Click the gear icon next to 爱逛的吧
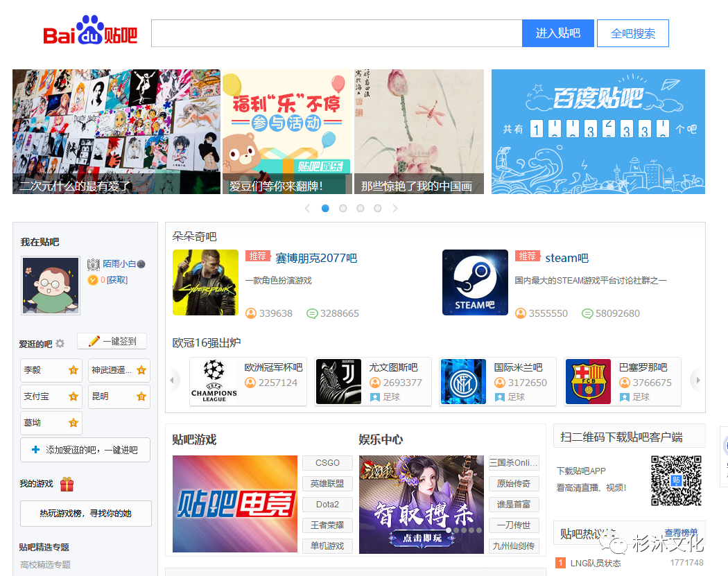The image size is (728, 576). 60,344
